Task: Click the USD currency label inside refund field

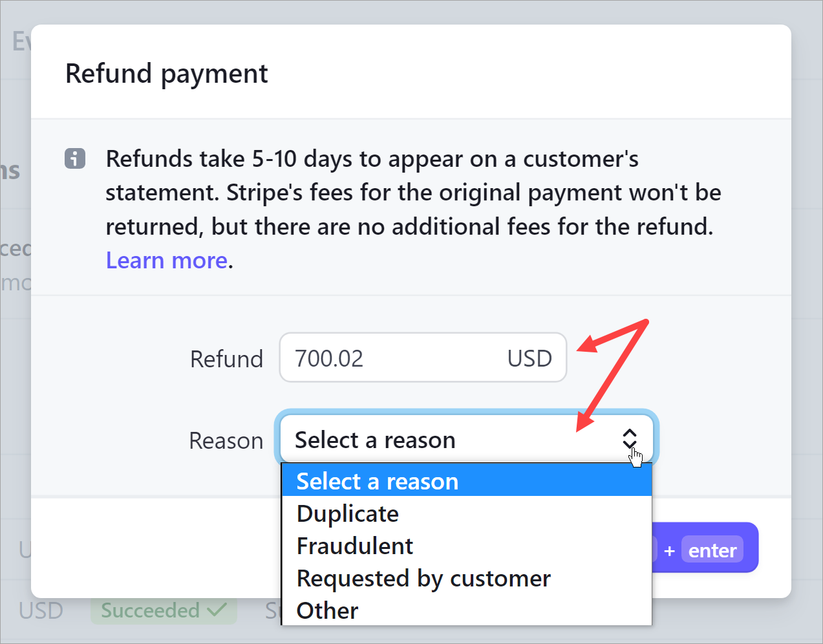Action: click(x=529, y=358)
